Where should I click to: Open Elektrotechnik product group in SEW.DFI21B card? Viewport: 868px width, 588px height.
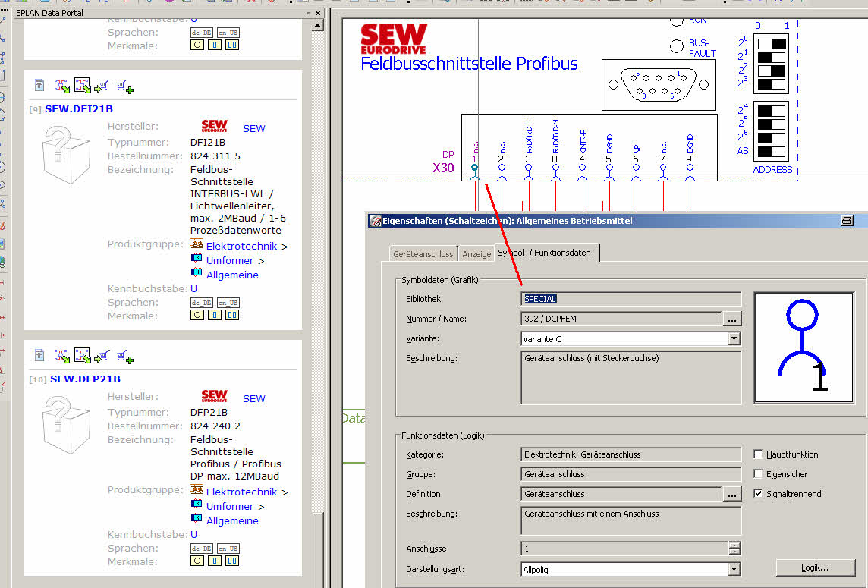click(241, 247)
